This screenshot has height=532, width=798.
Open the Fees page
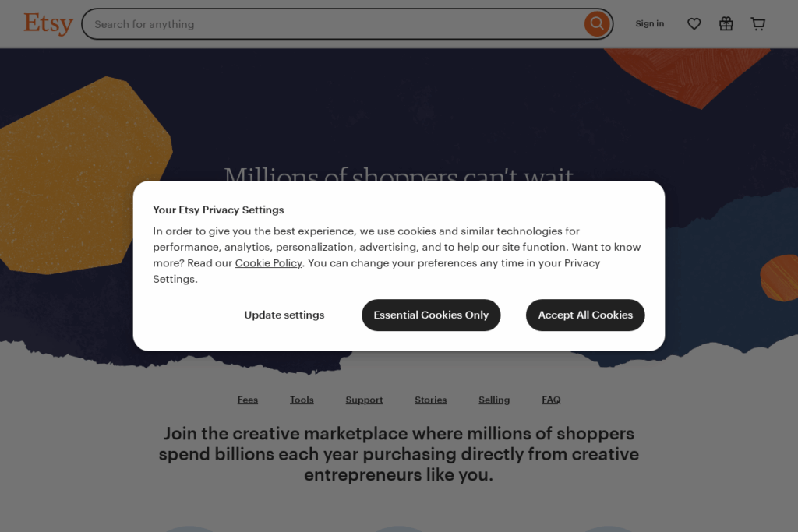247,400
